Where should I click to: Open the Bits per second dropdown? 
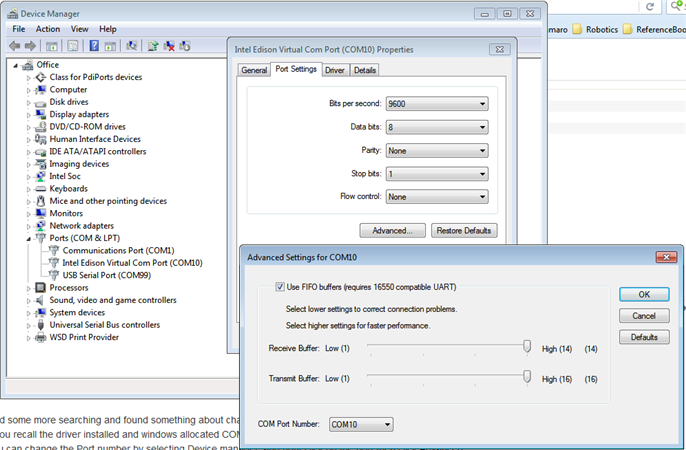(437, 104)
